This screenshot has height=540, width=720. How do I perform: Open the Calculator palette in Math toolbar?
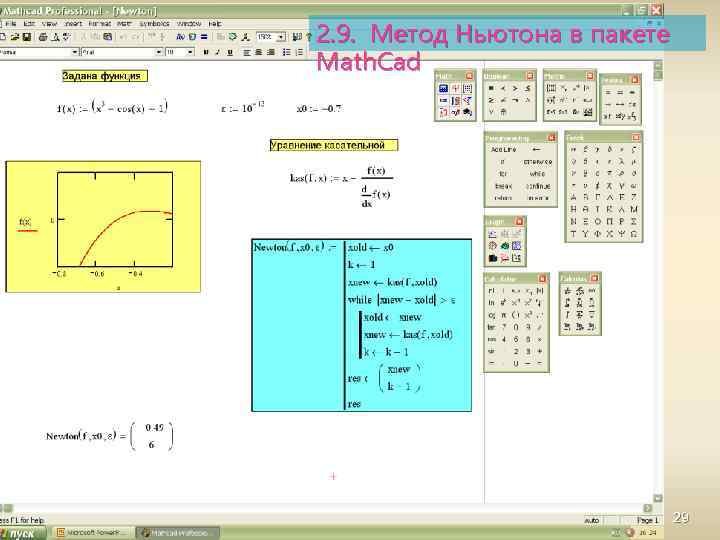[x=443, y=89]
